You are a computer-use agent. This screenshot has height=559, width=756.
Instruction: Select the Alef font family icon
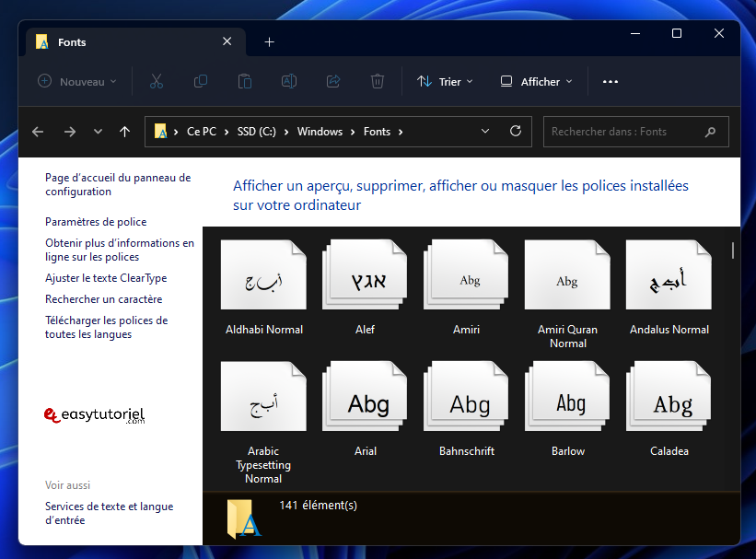(x=365, y=275)
